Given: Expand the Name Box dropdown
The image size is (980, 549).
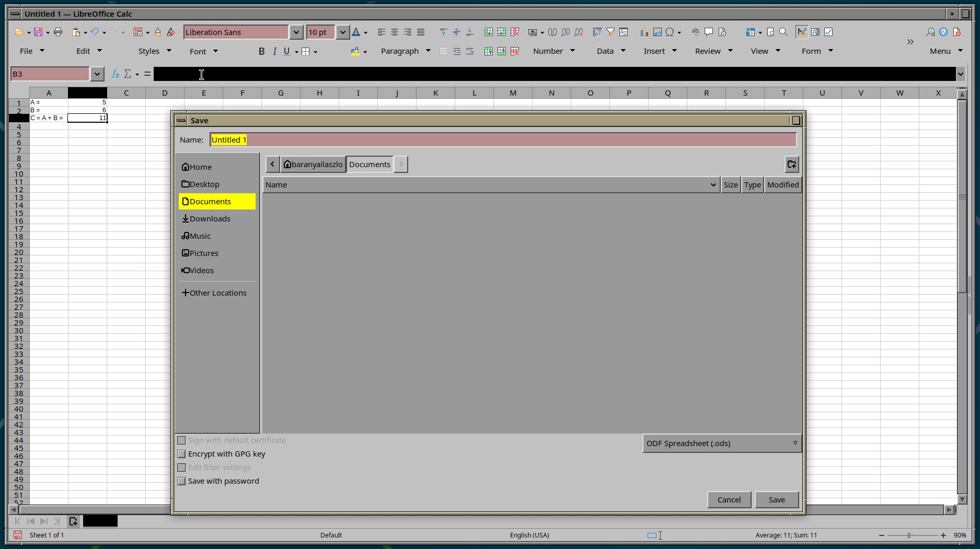Looking at the screenshot, I should coord(97,74).
